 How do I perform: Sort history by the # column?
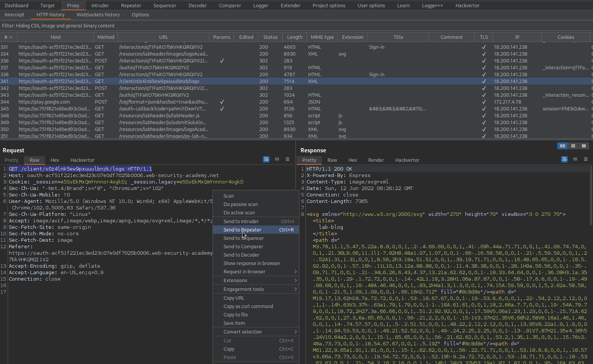(8, 37)
